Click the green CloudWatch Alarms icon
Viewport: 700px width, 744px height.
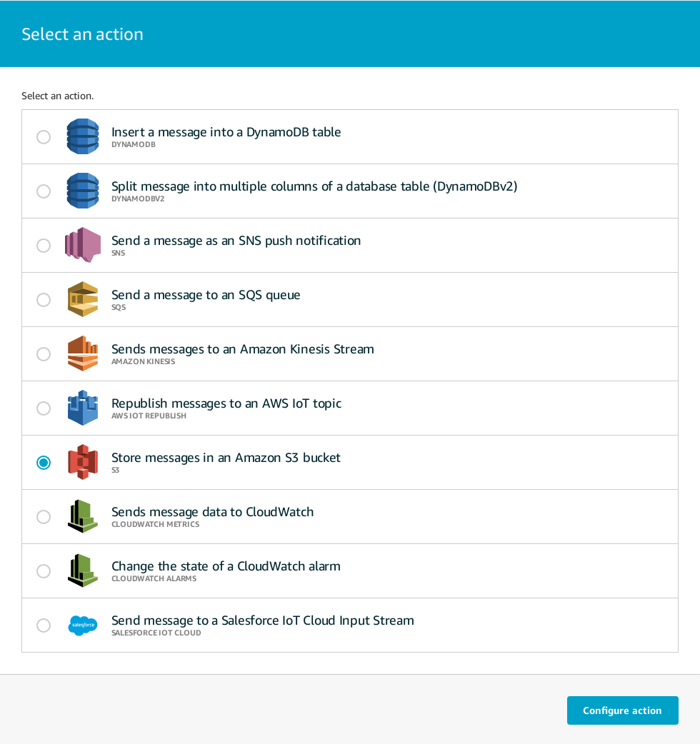(x=83, y=570)
